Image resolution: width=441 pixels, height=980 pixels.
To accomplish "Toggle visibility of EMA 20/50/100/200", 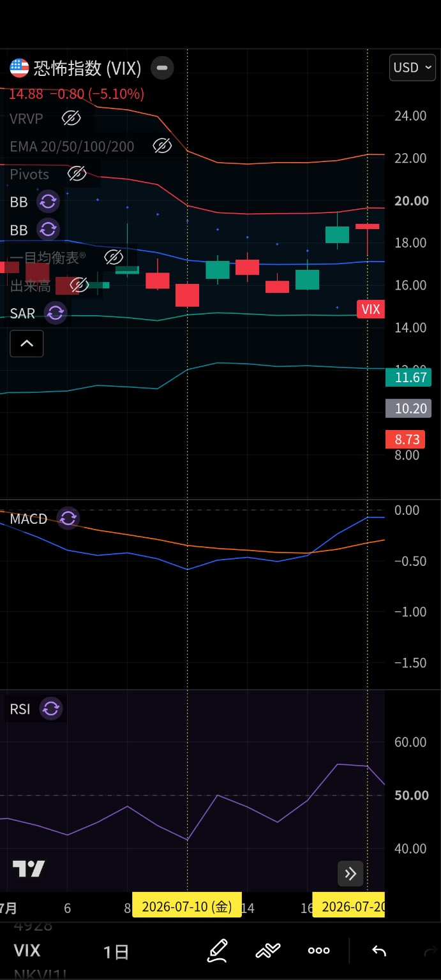I will 162,146.
